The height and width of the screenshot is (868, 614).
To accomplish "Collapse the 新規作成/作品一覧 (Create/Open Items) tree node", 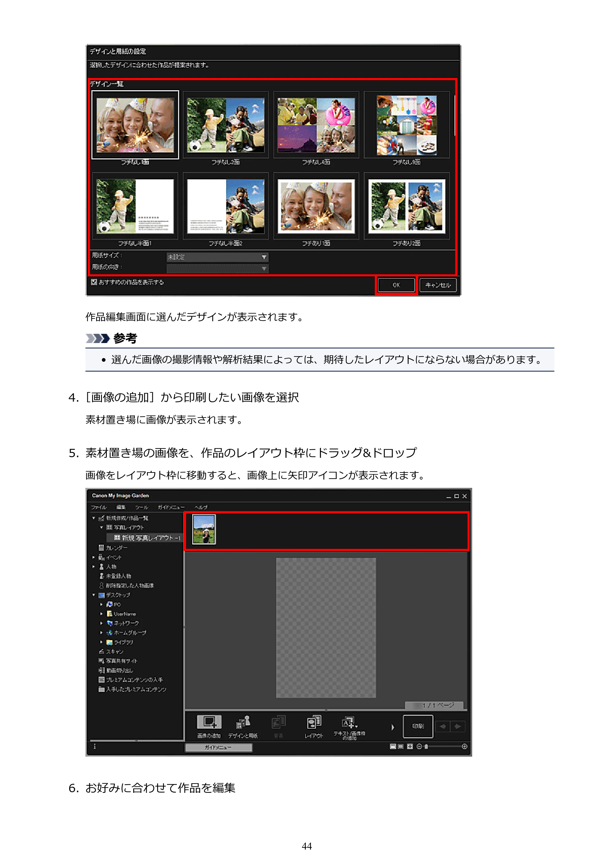I will (93, 518).
